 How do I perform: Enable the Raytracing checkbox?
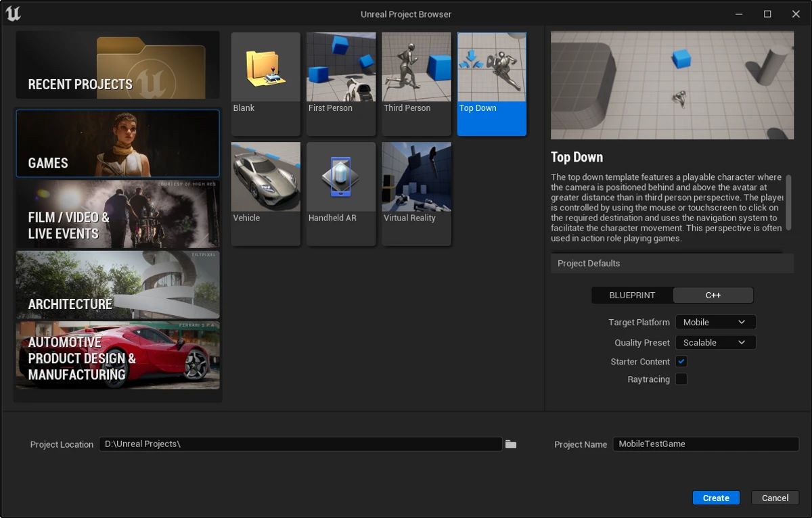pos(681,379)
